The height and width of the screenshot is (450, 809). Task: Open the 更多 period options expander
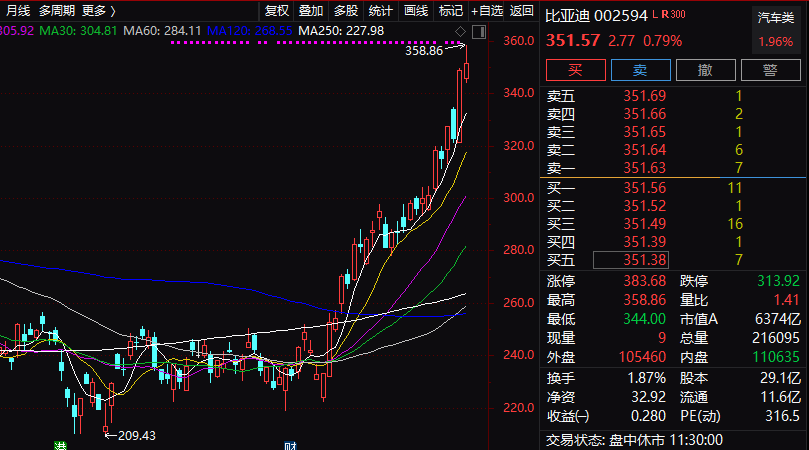[99, 10]
